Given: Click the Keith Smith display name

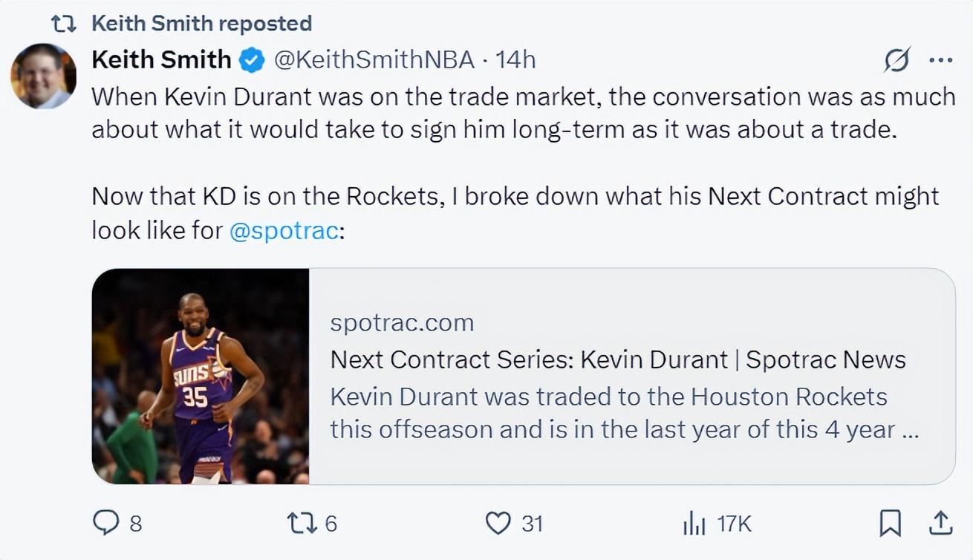Looking at the screenshot, I should 161,59.
